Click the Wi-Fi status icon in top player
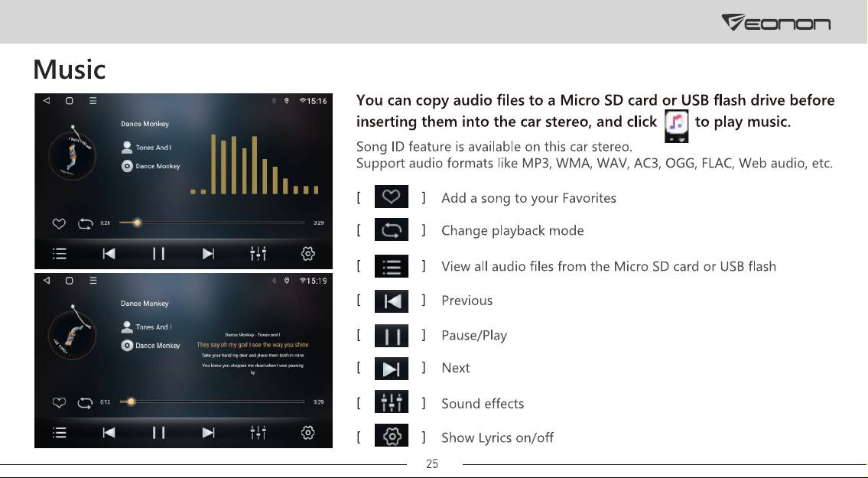Screen dimensions: 868x478 303,101
